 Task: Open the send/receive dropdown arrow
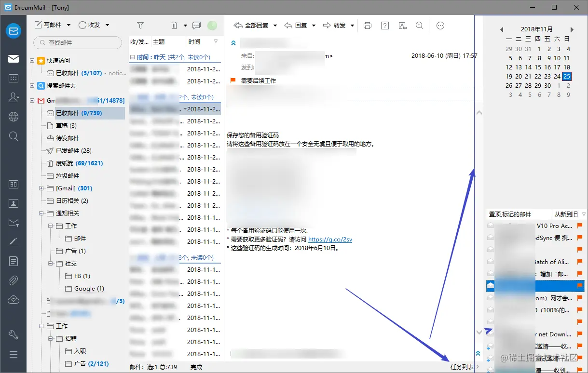pyautogui.click(x=107, y=25)
